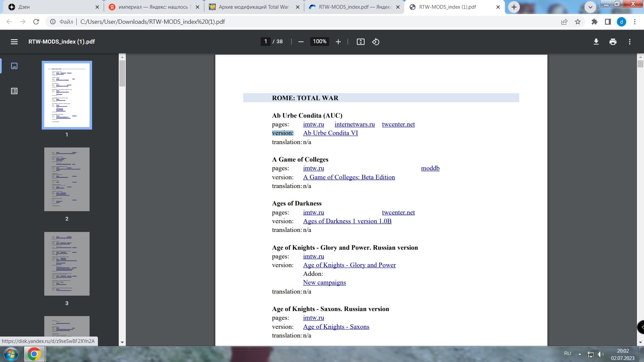Open the moddb link for Game of Colleges
Image resolution: width=644 pixels, height=362 pixels.
click(430, 168)
